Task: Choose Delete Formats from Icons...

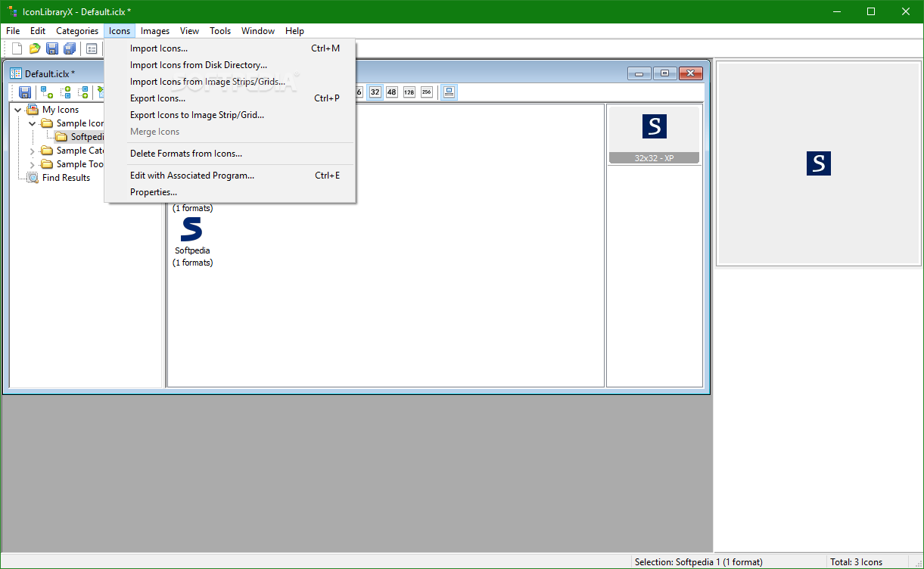Action: click(x=230, y=154)
